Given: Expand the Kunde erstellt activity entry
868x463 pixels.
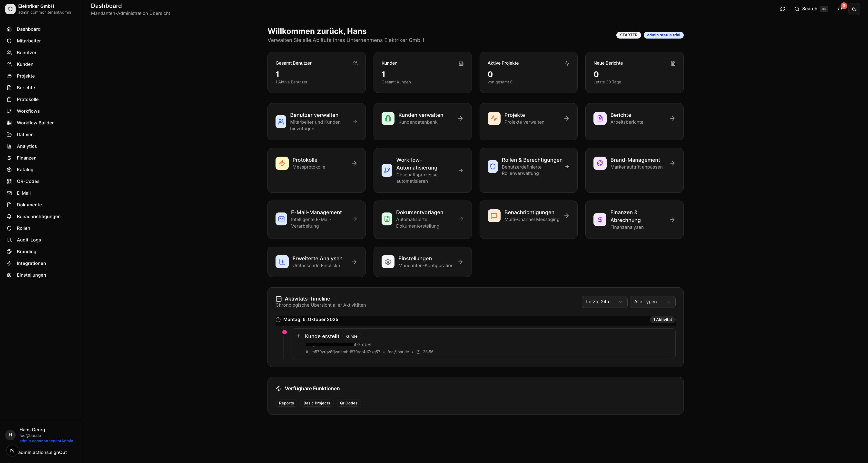Looking at the screenshot, I should point(298,336).
